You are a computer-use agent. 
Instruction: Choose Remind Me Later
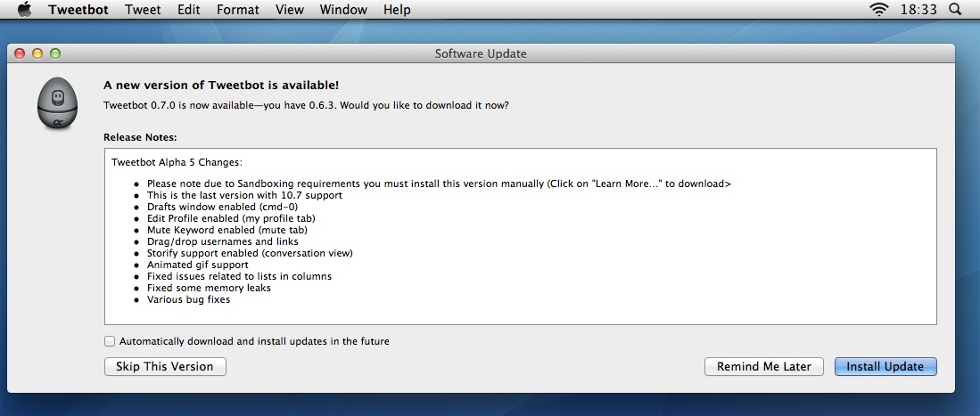(763, 367)
